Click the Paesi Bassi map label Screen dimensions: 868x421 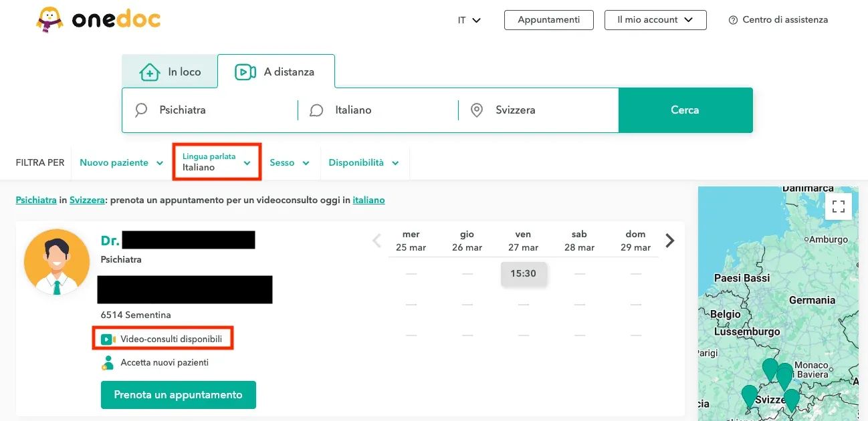click(x=742, y=278)
